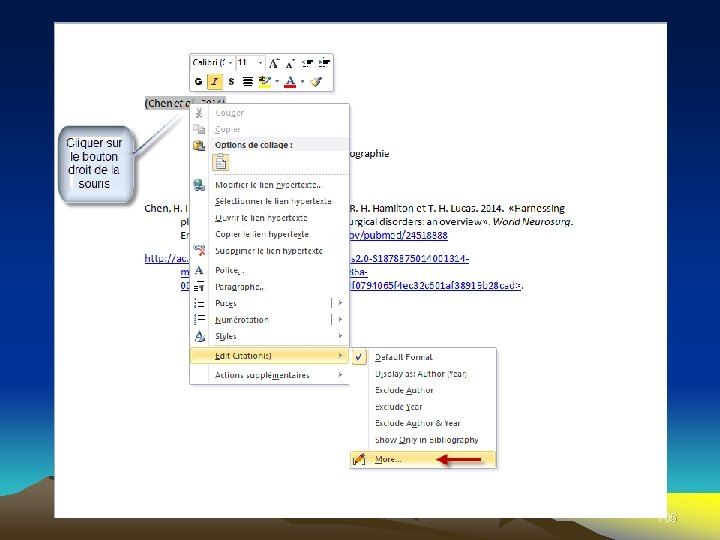Toggle the checked Default Format option

coord(423,357)
